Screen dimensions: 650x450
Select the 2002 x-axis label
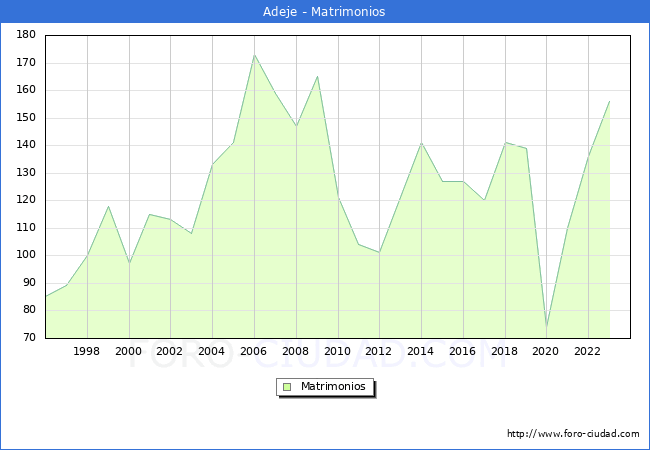pos(169,351)
